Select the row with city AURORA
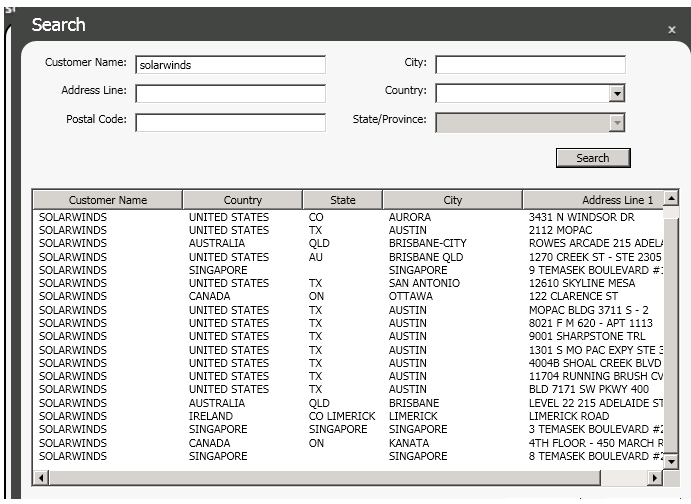This screenshot has height=504, width=691. [x=348, y=217]
